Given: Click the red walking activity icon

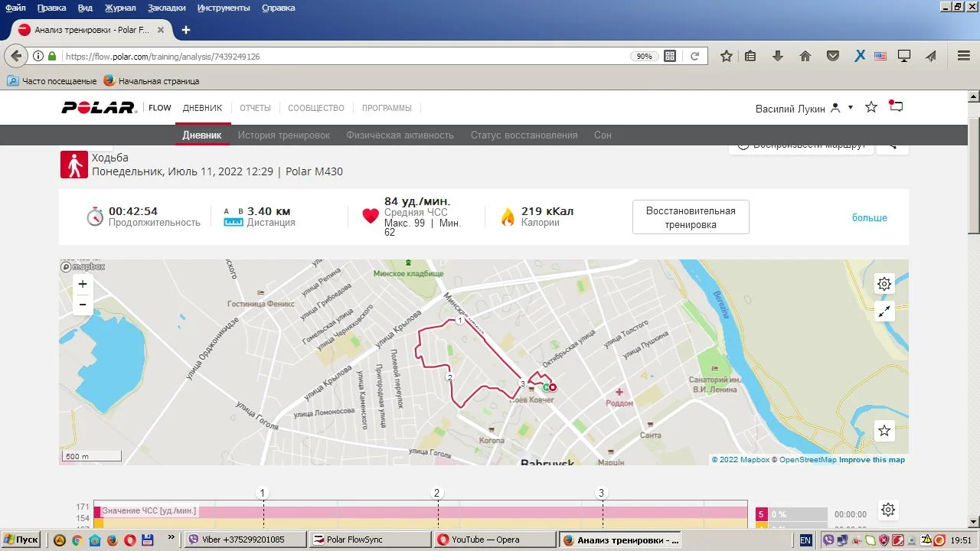Looking at the screenshot, I should coord(74,165).
